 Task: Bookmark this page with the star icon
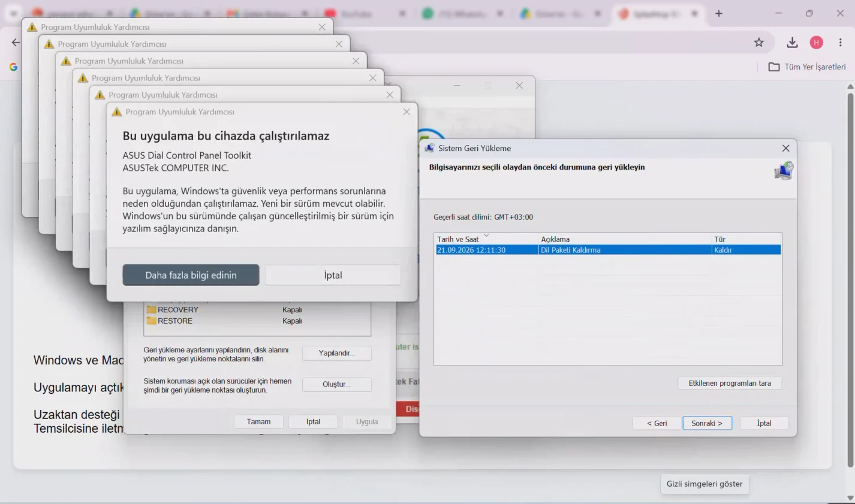click(x=759, y=43)
